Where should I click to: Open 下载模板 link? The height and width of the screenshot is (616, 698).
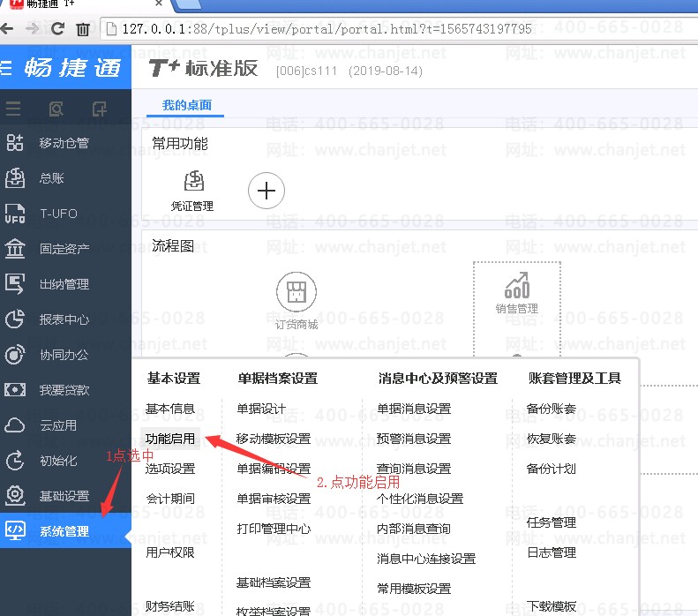(552, 606)
